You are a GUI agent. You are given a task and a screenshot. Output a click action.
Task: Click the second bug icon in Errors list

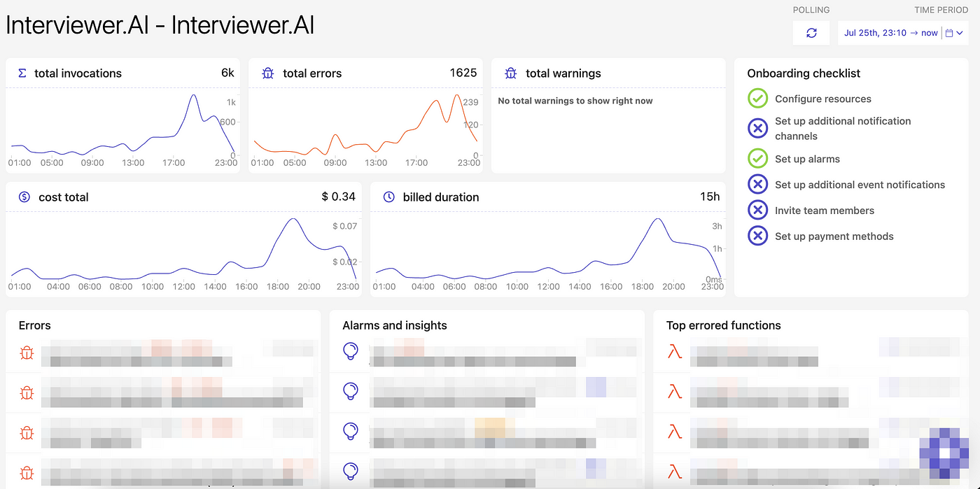27,392
